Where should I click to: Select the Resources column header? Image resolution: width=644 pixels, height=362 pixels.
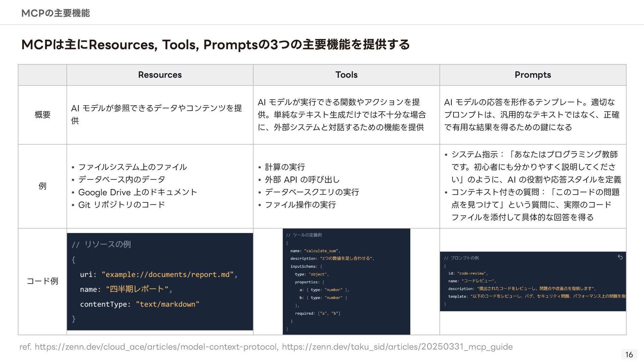click(x=160, y=75)
